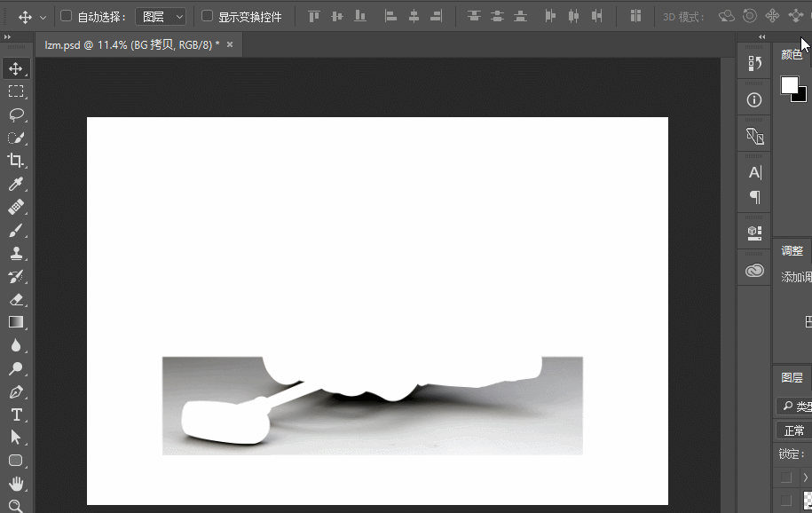This screenshot has height=513, width=812.
Task: Open the 颜色 panel tab
Action: (792, 54)
